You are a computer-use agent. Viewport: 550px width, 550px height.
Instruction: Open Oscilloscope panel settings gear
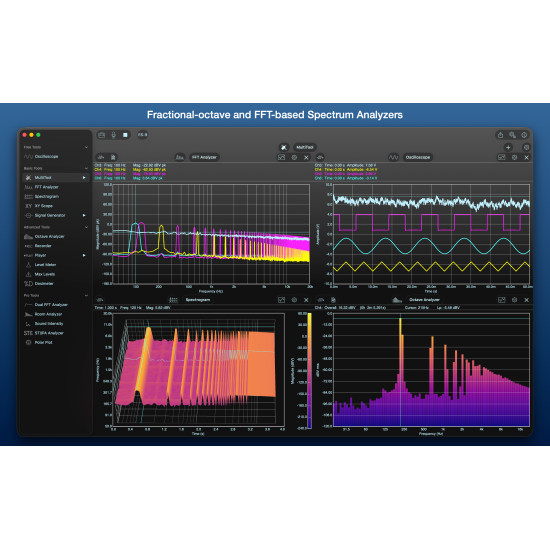(x=515, y=157)
